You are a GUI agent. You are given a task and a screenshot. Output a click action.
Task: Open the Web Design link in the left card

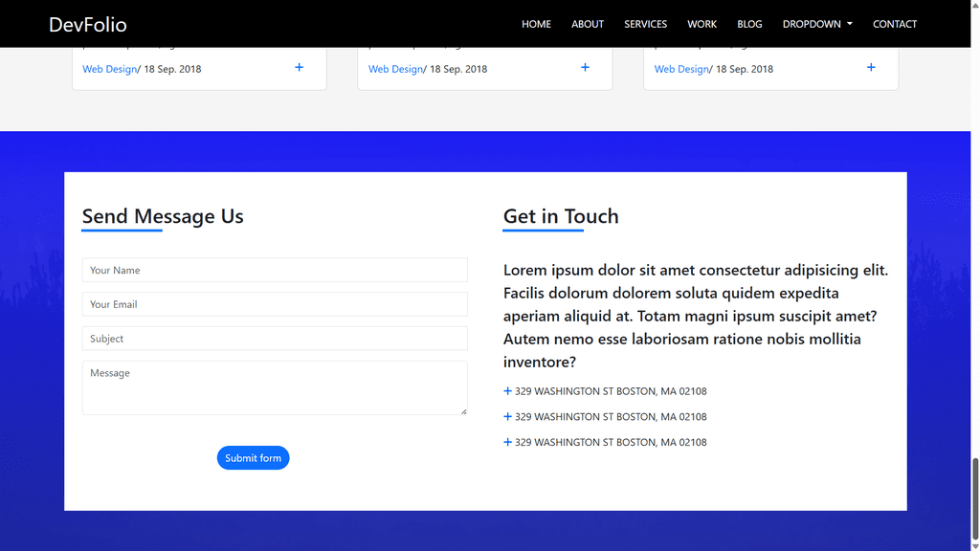109,69
